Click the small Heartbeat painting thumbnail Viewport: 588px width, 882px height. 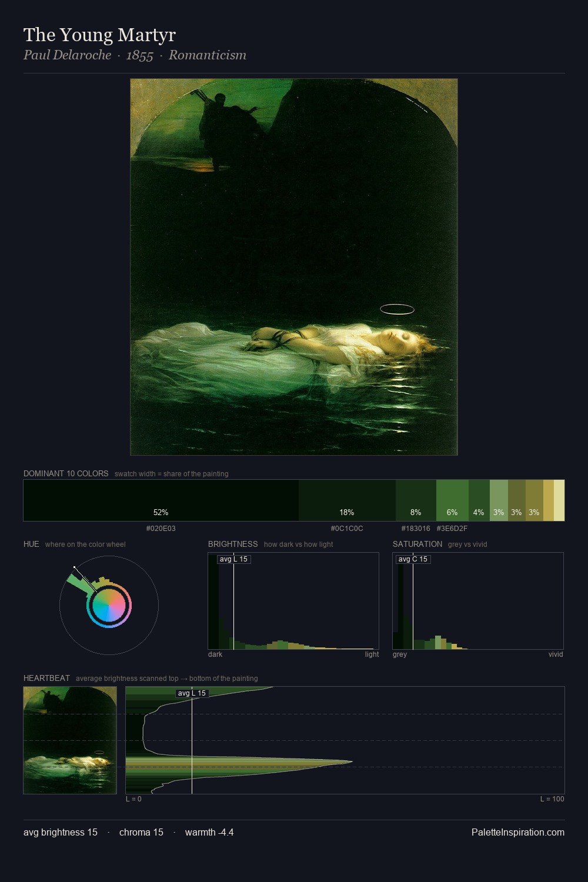point(70,740)
